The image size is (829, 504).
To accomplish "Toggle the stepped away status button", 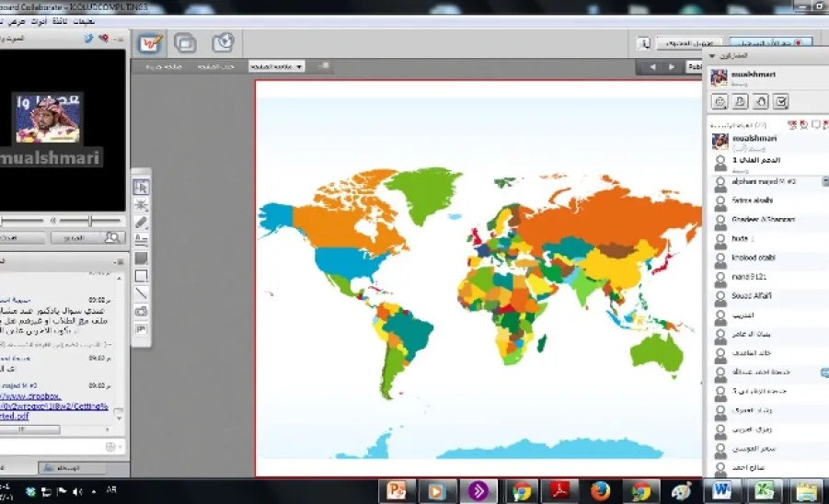I will (x=740, y=101).
